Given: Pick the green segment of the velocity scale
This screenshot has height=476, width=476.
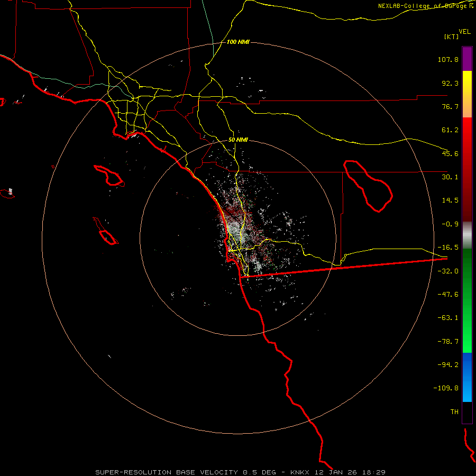Looking at the screenshot, I should coord(467,300).
